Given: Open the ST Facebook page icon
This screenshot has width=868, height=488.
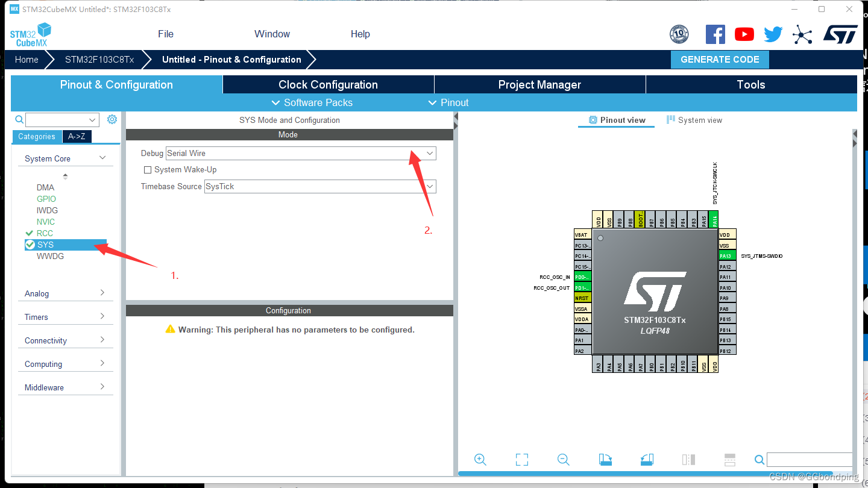Looking at the screenshot, I should point(715,34).
